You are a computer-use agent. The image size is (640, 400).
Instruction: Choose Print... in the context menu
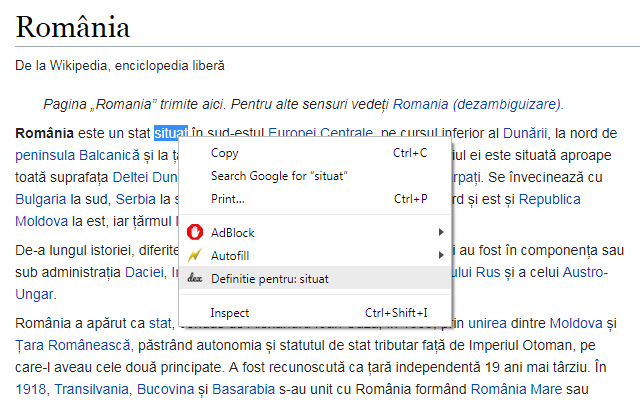point(228,199)
